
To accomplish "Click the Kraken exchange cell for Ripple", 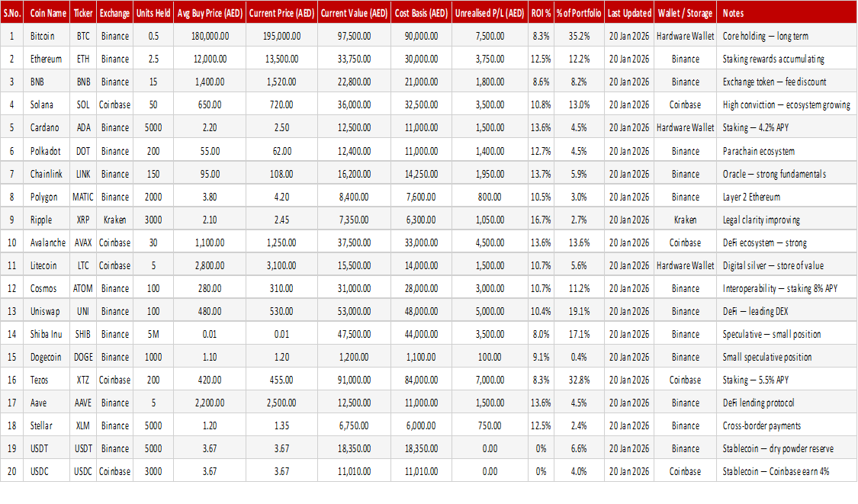I will [115, 220].
